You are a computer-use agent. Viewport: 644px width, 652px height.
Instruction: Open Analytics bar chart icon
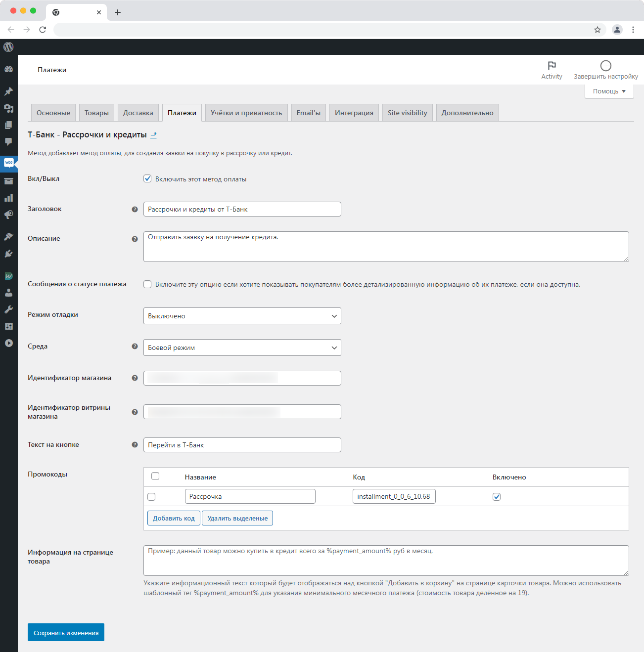[8, 198]
